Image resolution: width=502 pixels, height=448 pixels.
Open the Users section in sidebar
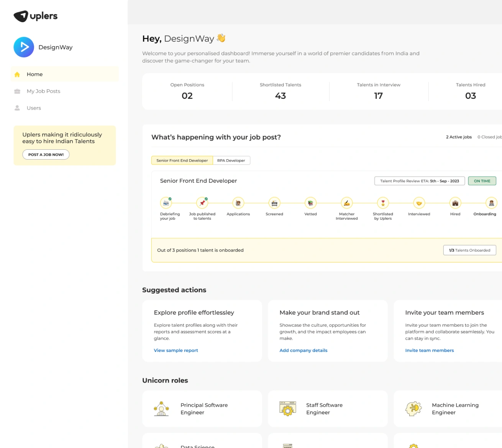pyautogui.click(x=34, y=108)
